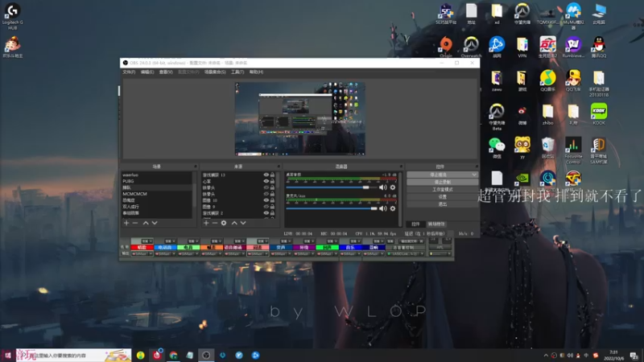Move the selected scene up
Screen dimensions: 644x362
point(146,223)
